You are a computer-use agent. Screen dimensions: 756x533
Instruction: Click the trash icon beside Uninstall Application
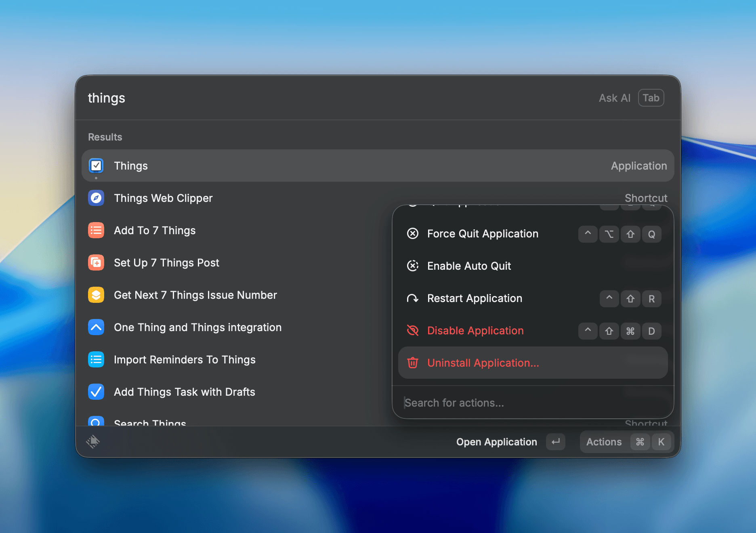tap(413, 363)
